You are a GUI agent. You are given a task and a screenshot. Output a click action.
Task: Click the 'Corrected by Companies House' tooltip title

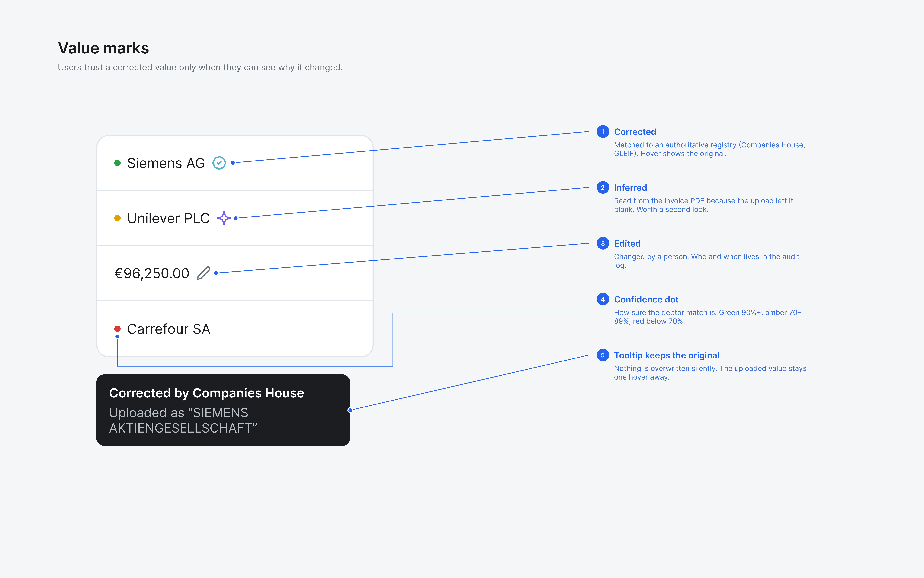[x=207, y=393]
